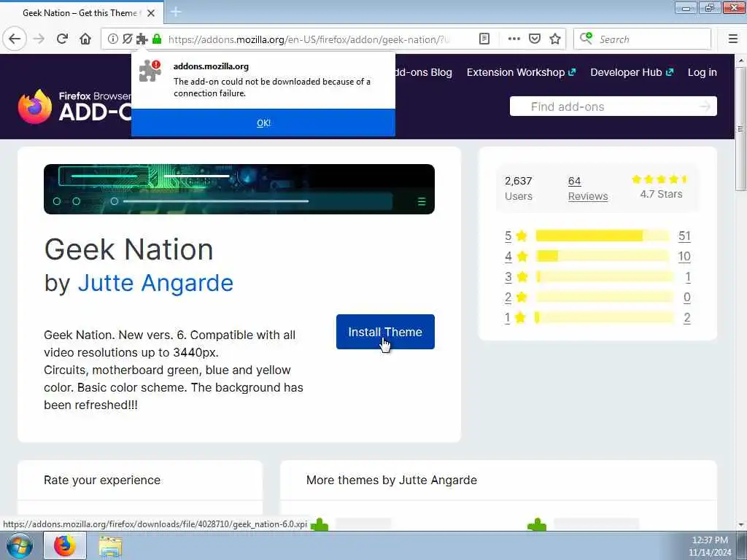Screen dimensions: 747x560
Task: Click the browser Search box
Action: point(642,39)
